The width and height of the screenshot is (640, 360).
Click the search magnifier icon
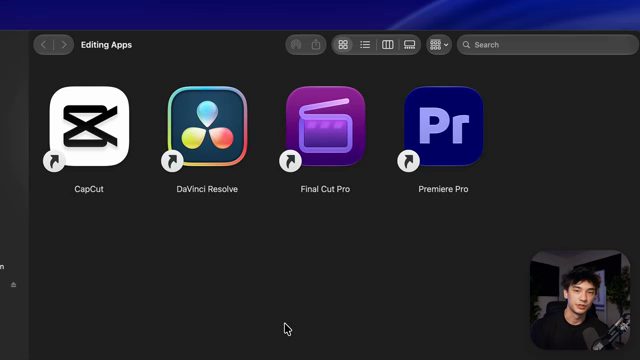pos(466,45)
